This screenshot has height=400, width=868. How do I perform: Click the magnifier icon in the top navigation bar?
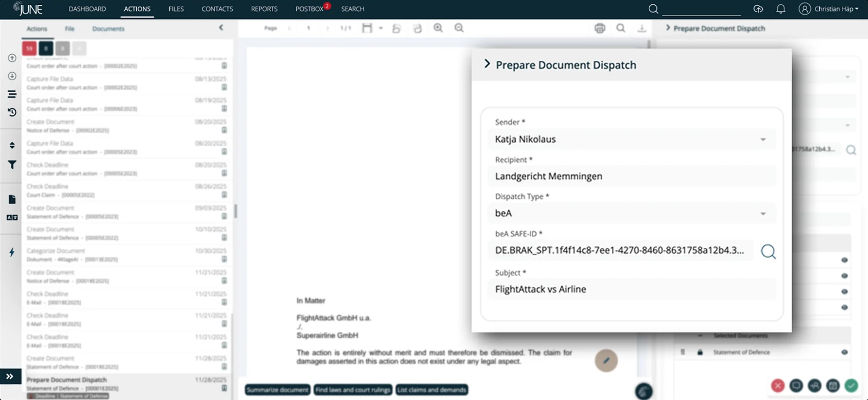[653, 9]
